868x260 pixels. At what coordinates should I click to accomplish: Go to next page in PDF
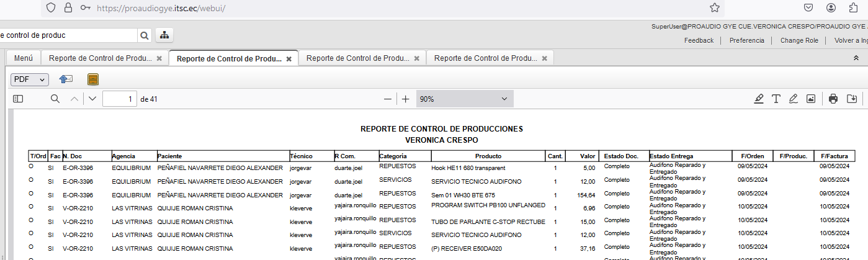[x=92, y=99]
